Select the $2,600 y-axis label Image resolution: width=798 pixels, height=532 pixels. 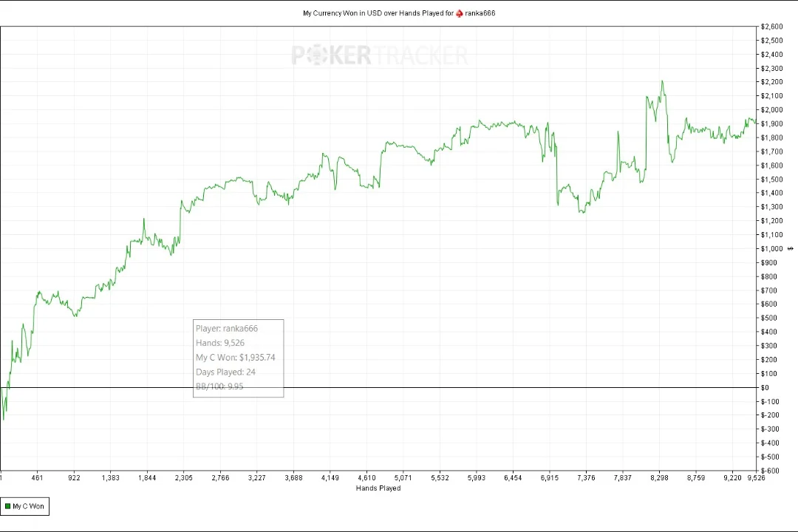[771, 27]
